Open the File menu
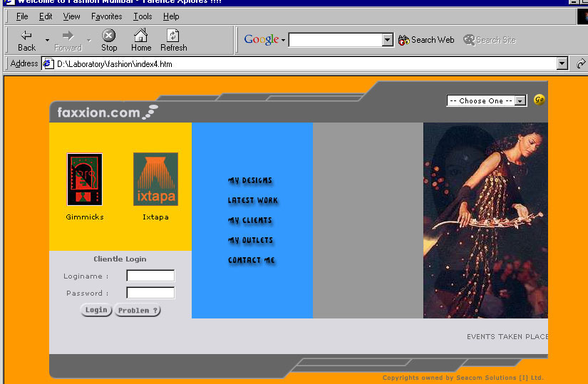 tap(22, 16)
